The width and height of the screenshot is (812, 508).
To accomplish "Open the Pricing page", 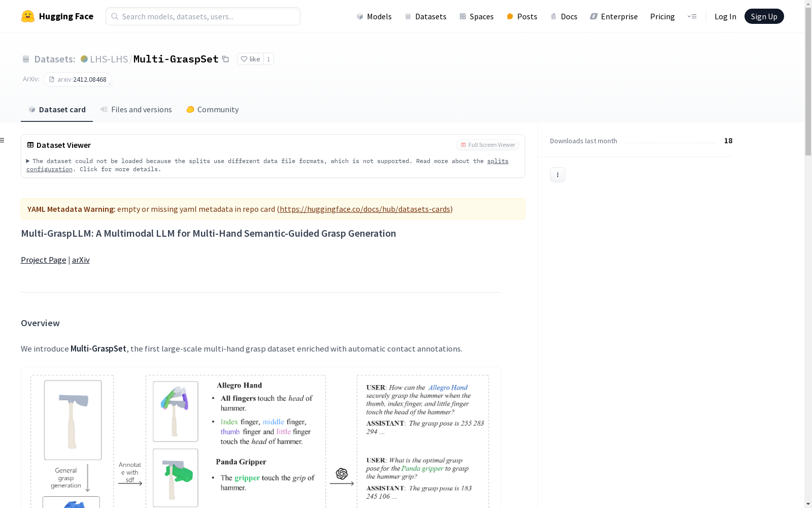I will click(662, 16).
